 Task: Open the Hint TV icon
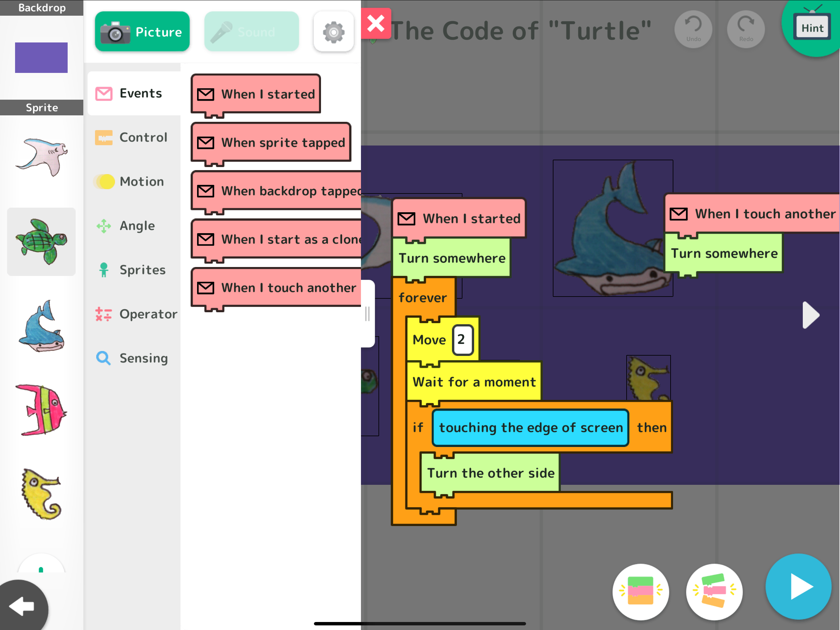812,27
